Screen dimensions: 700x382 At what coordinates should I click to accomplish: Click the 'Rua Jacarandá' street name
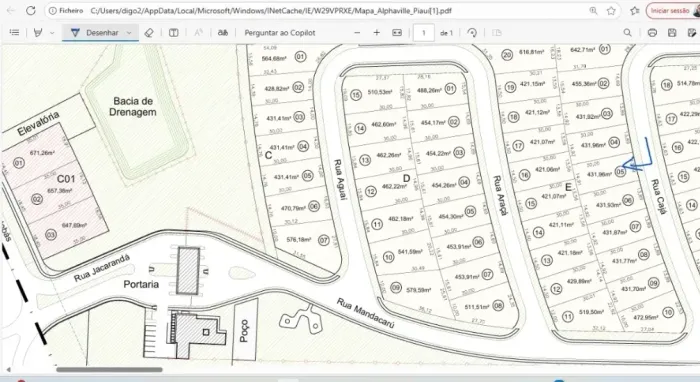click(x=102, y=268)
